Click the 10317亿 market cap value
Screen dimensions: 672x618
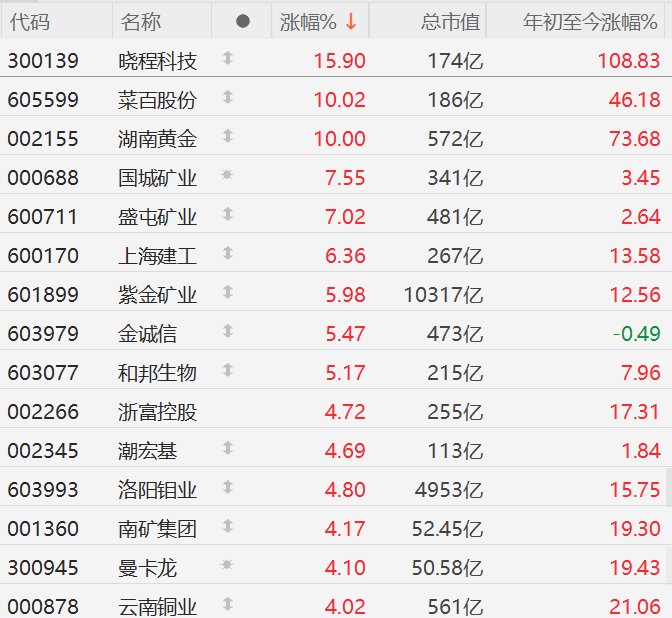coord(444,295)
